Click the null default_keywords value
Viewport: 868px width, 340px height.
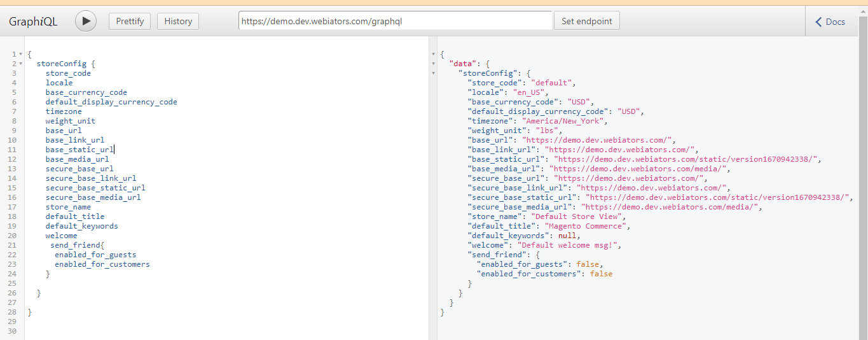567,236
